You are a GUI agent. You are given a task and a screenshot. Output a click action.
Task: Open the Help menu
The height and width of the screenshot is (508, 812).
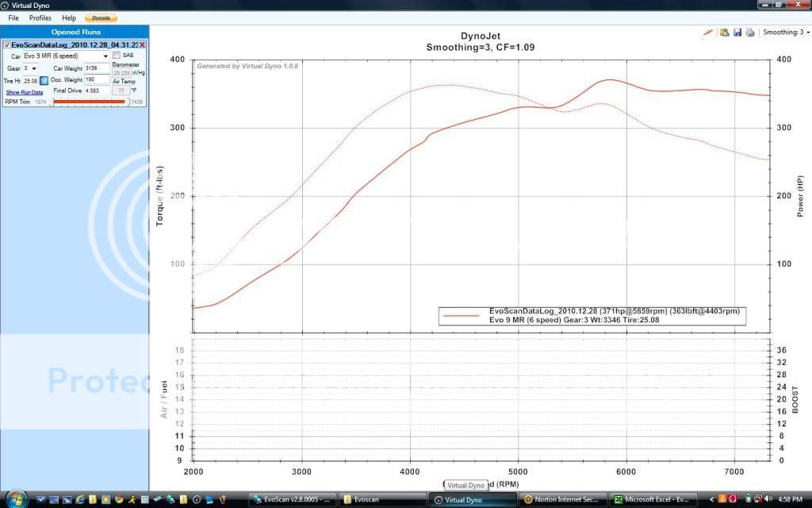[69, 17]
